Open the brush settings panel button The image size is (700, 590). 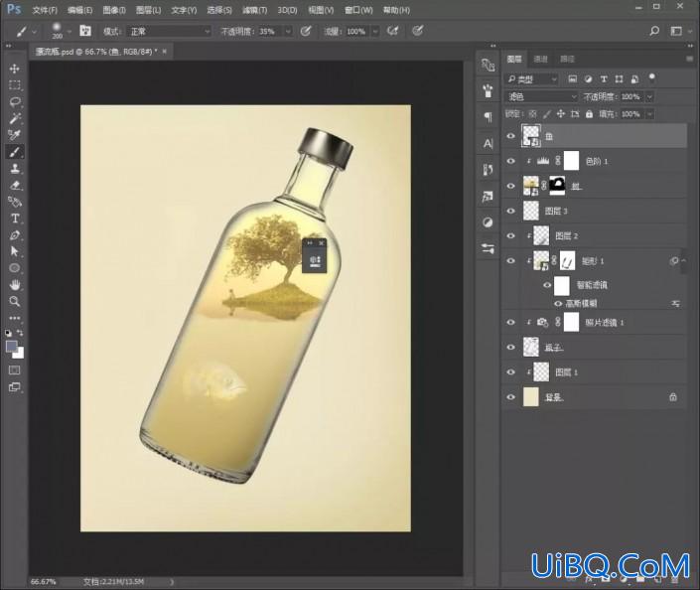[x=85, y=31]
